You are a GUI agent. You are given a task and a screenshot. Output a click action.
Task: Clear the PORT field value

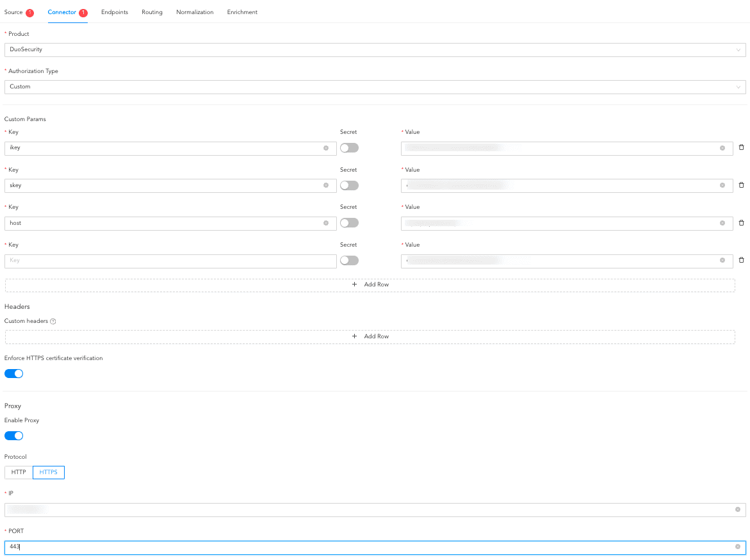[737, 547]
